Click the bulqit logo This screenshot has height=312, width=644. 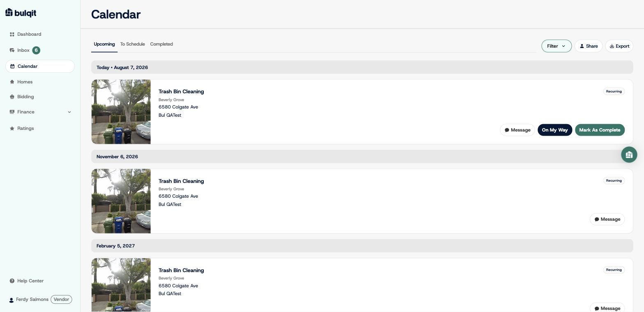tap(21, 13)
